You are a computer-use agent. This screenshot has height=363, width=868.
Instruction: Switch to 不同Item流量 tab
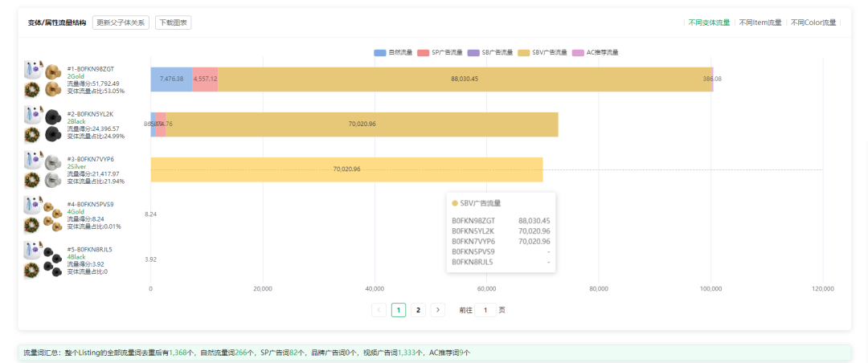tap(760, 22)
